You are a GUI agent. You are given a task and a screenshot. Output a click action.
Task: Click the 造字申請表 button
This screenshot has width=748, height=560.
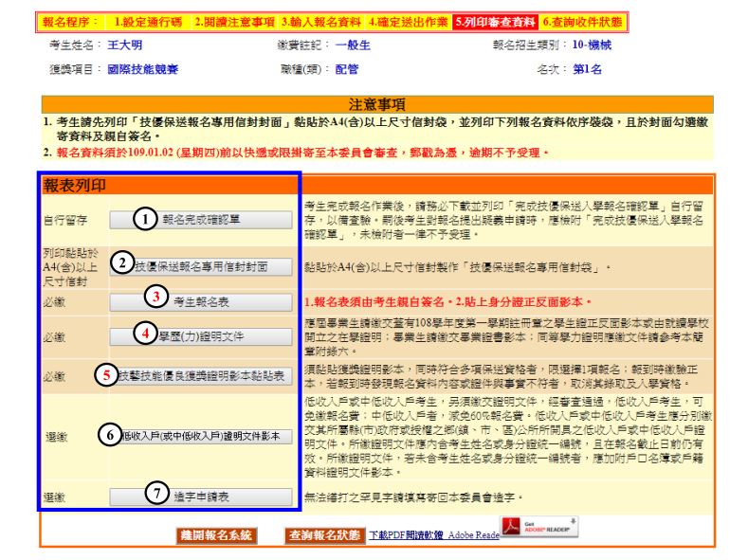[x=201, y=497]
